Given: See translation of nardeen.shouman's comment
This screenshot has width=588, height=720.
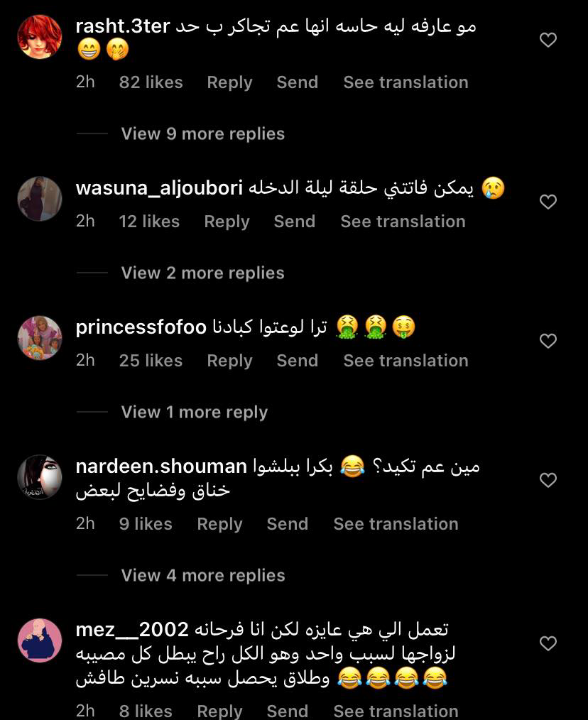Looking at the screenshot, I should (x=396, y=524).
